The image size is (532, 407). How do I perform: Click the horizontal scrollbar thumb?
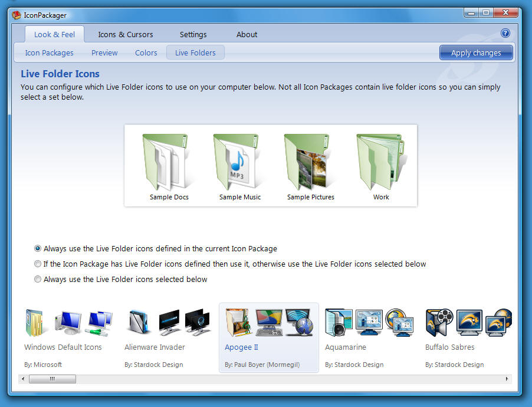(52, 379)
